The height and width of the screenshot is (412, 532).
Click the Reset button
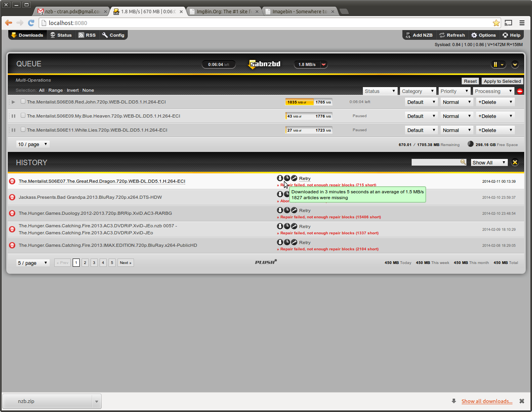[470, 81]
